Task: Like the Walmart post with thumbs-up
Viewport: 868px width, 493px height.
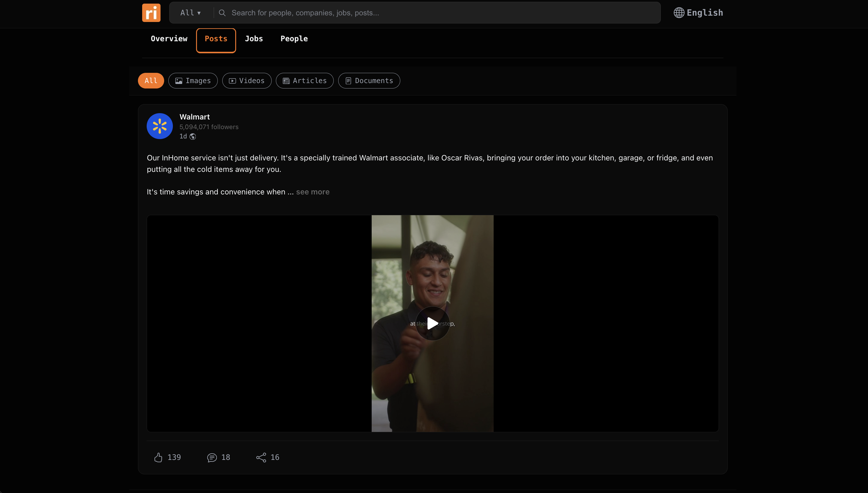Action: (158, 457)
